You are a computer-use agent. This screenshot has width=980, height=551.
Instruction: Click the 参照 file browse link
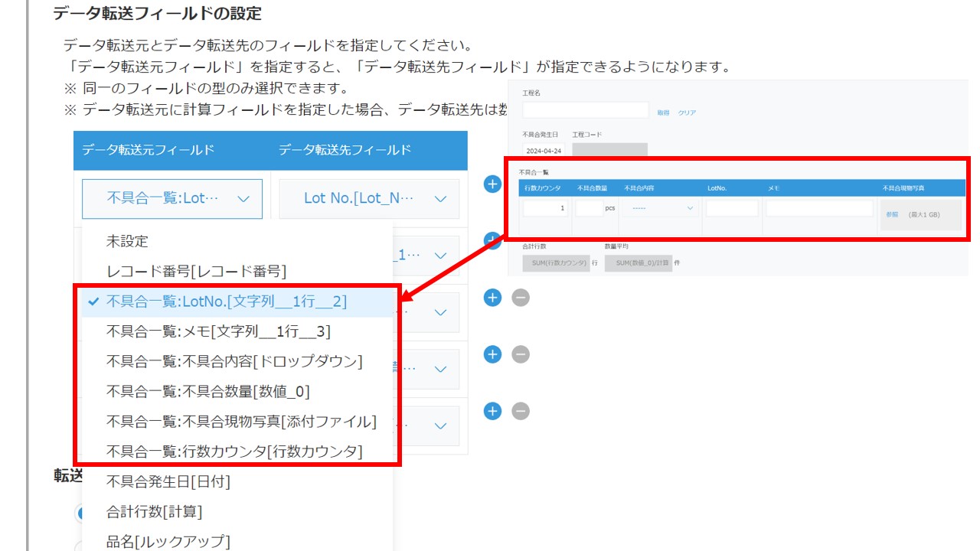coord(892,215)
